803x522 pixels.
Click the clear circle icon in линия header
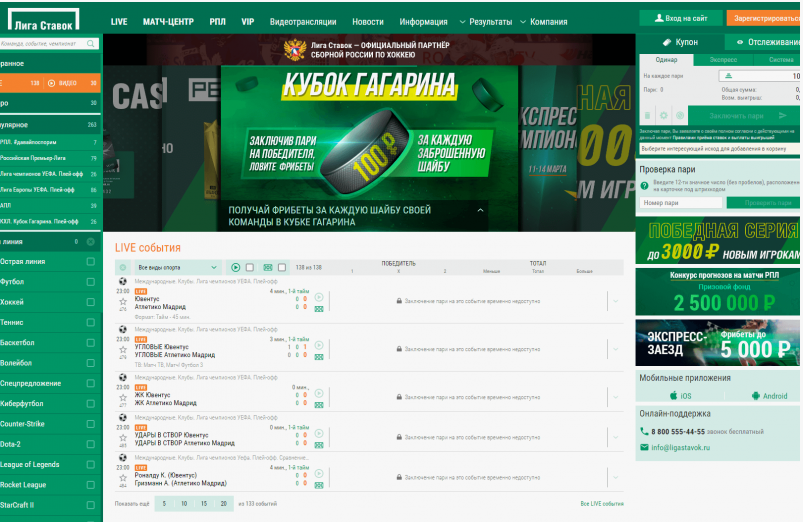point(91,242)
